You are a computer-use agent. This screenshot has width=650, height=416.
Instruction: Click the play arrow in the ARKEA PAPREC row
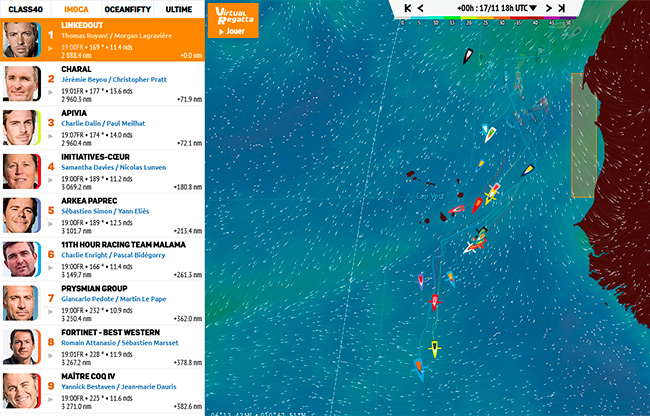click(51, 224)
